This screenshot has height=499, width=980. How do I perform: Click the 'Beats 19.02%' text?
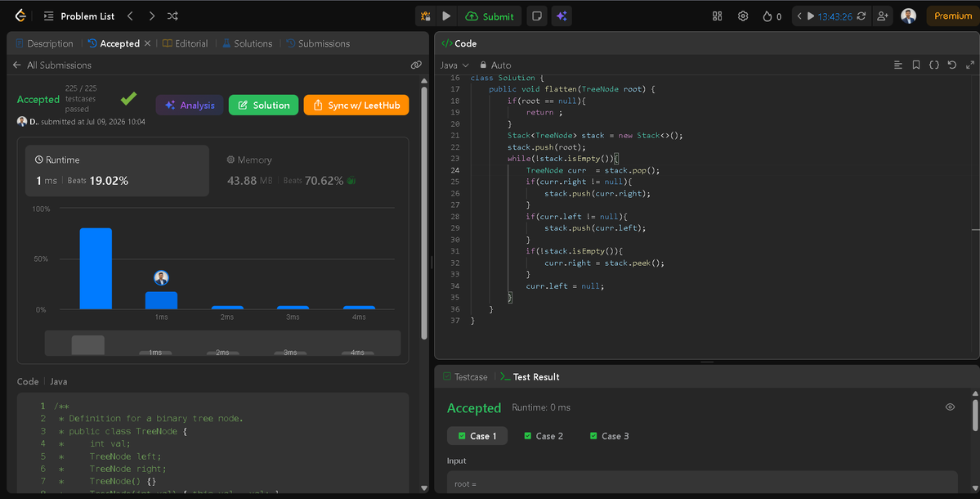pyautogui.click(x=97, y=181)
